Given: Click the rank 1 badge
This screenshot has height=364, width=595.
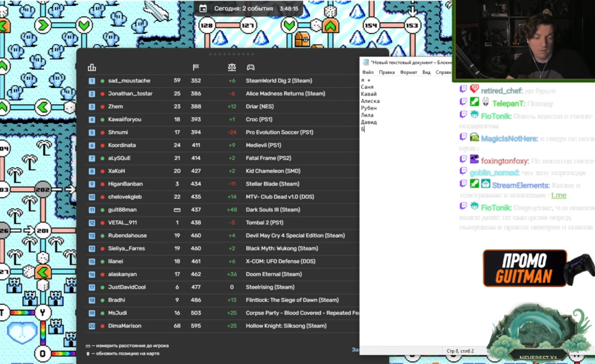Looking at the screenshot, I should click(x=92, y=81).
